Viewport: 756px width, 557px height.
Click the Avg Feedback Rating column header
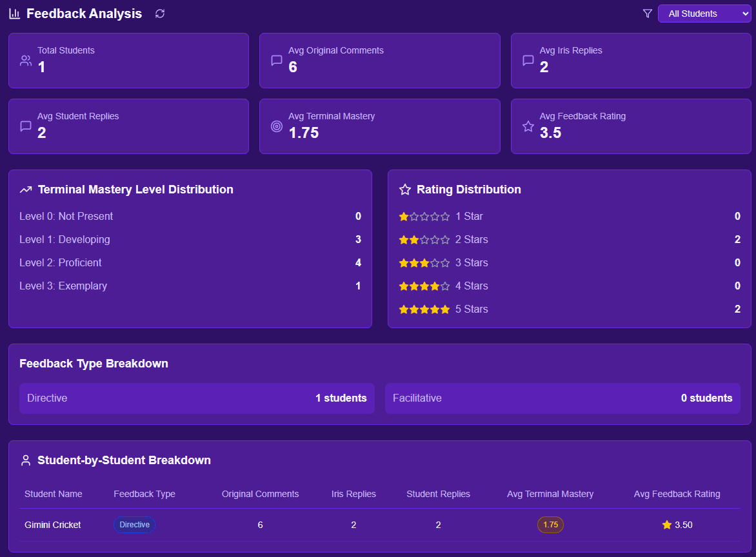click(677, 494)
